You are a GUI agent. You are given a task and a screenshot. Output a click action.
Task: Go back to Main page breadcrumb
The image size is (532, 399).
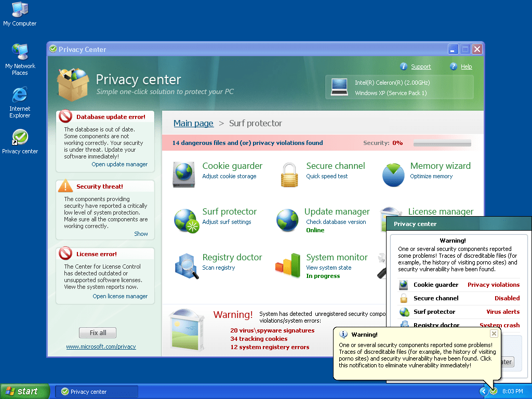193,123
